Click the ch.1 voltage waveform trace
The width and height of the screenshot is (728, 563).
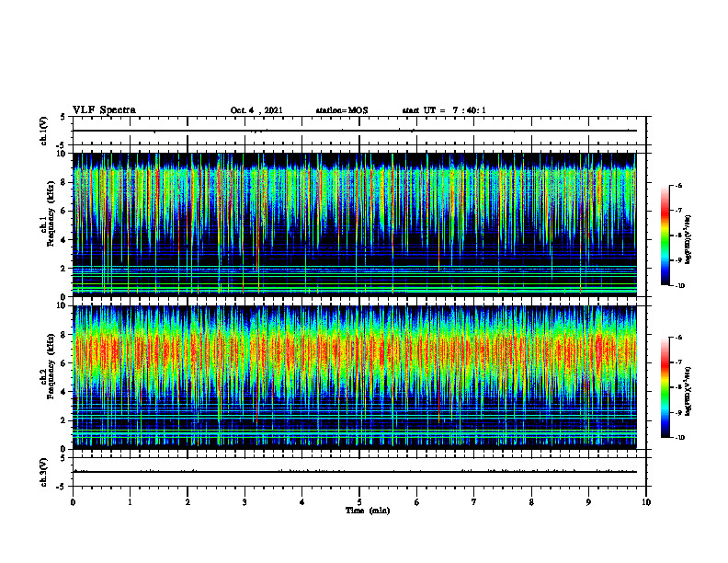pos(355,131)
